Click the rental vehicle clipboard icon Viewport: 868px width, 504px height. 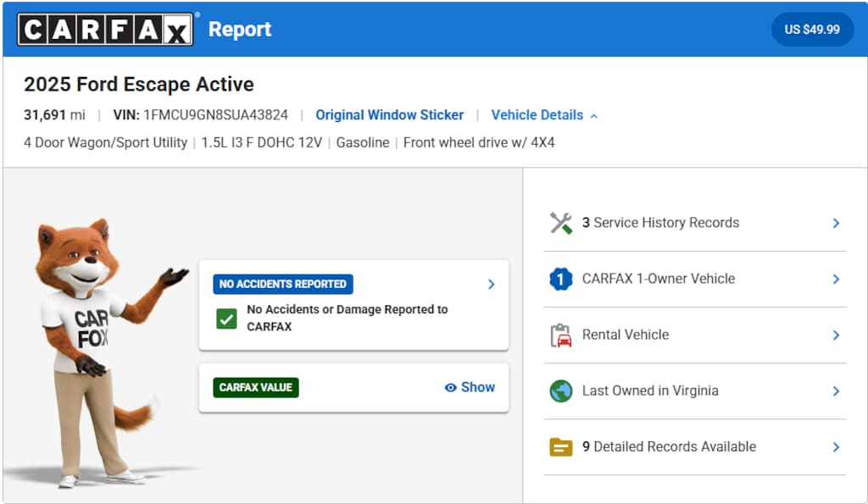(x=561, y=335)
